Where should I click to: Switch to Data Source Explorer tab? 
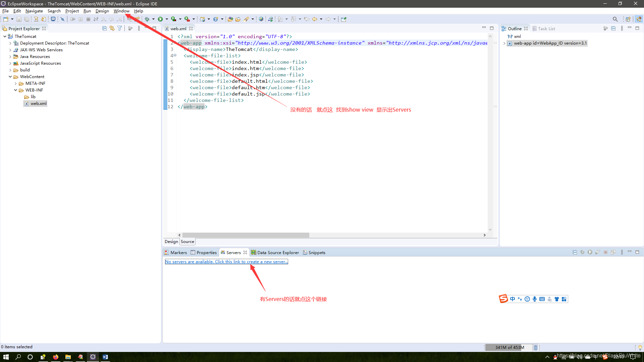(x=275, y=252)
